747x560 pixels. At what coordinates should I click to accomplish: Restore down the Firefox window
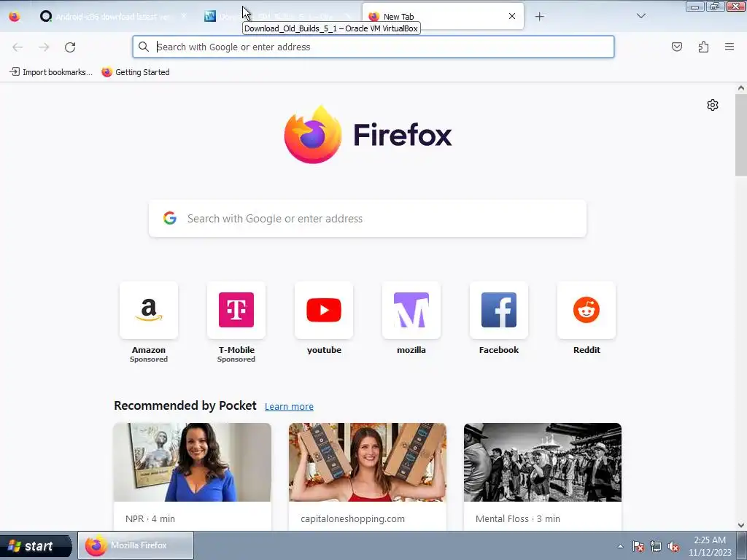(x=716, y=7)
